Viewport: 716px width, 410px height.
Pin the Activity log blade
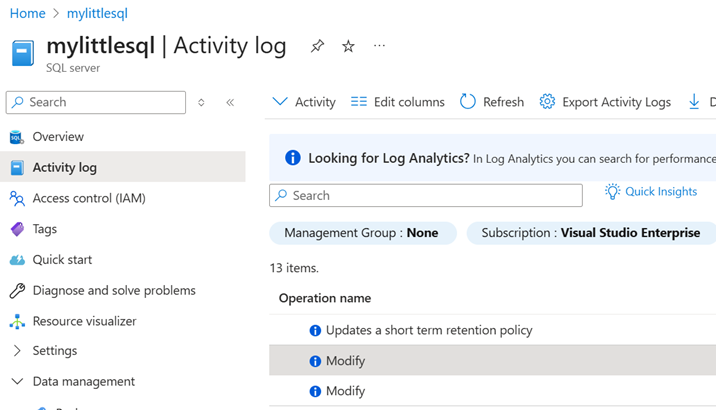click(317, 46)
